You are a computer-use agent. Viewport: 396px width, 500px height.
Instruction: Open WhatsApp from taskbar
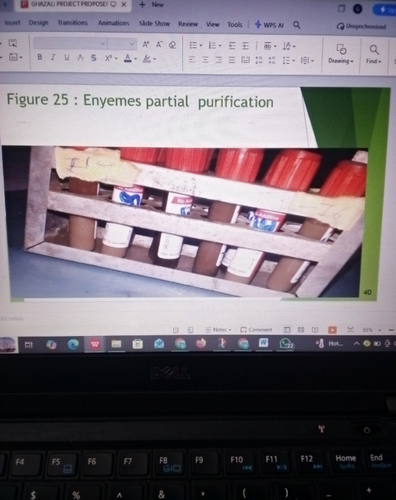286,343
